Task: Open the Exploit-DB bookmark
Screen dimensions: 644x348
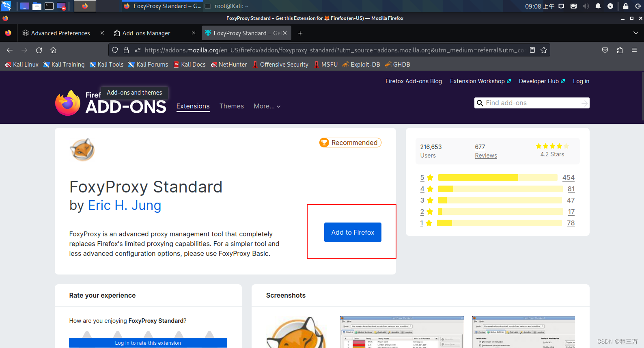Action: (x=361, y=65)
